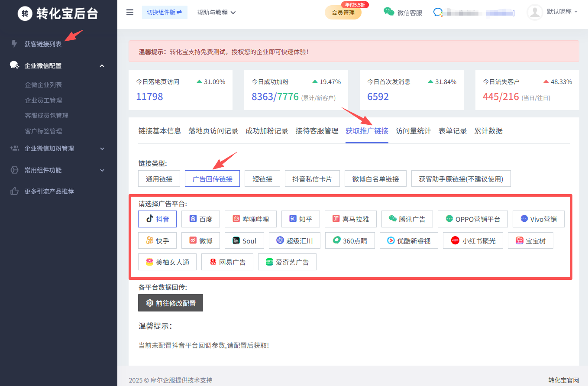Open 获客链接列表 in sidebar
Screen dimensions: 588x386
(x=43, y=44)
